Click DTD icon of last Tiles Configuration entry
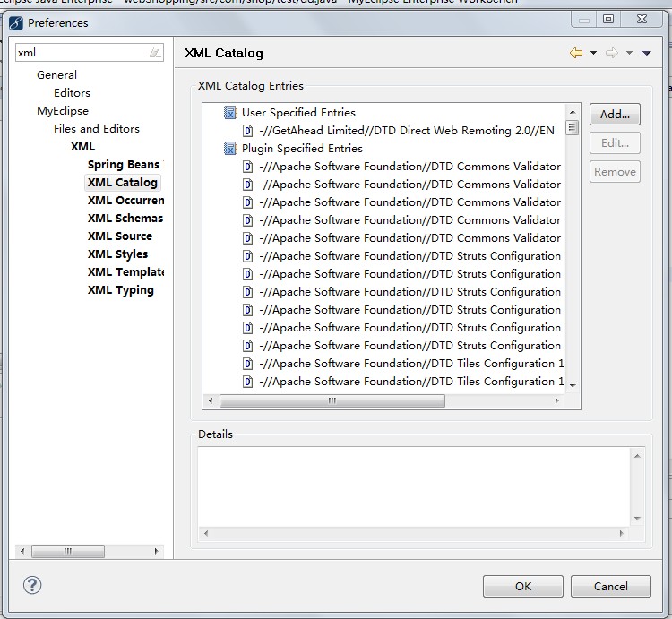The image size is (672, 619). pyautogui.click(x=247, y=382)
